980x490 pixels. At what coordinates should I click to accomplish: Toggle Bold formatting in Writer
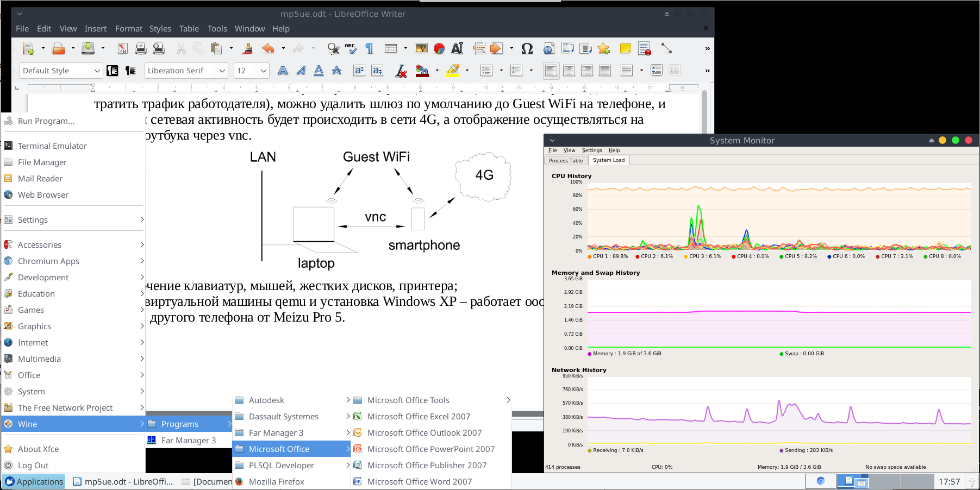(x=283, y=71)
